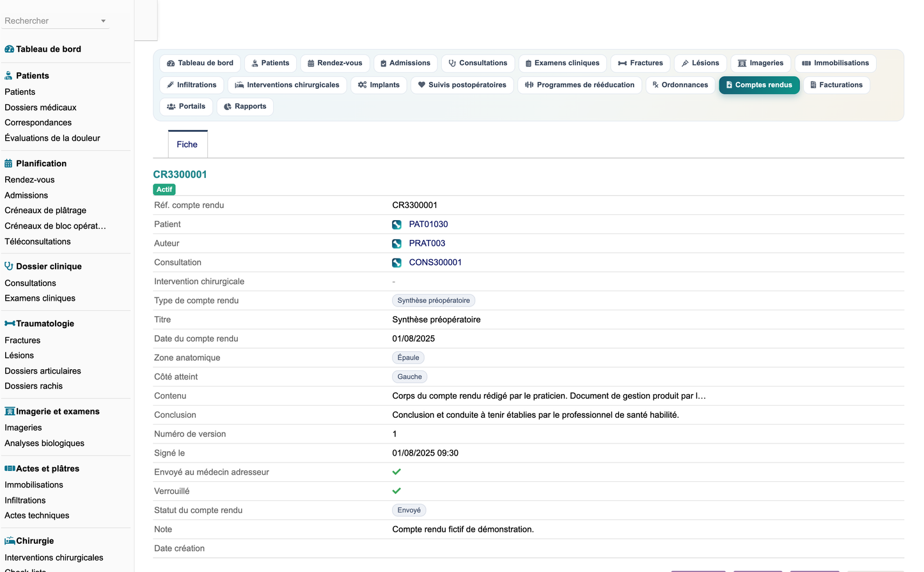The image size is (924, 572).
Task: Click the Rendez-vous calendar tab icon
Action: click(x=311, y=63)
